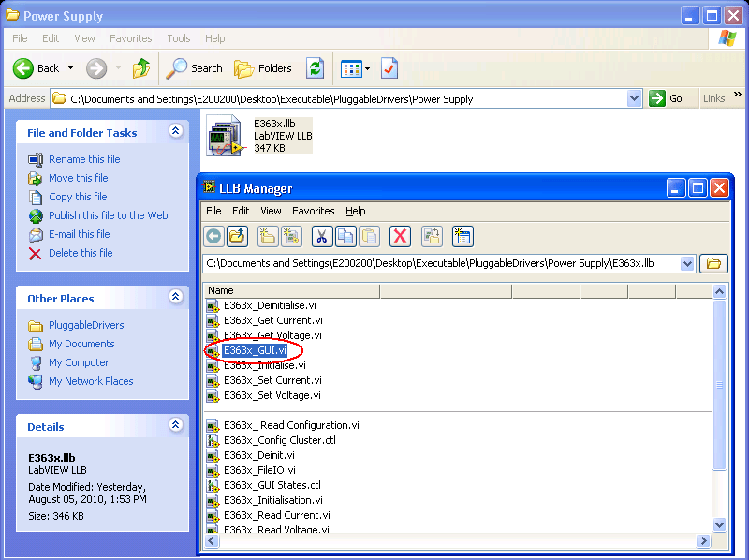Screen dimensions: 749x560
Task: Open My Computer in Other Places
Action: pyautogui.click(x=79, y=362)
